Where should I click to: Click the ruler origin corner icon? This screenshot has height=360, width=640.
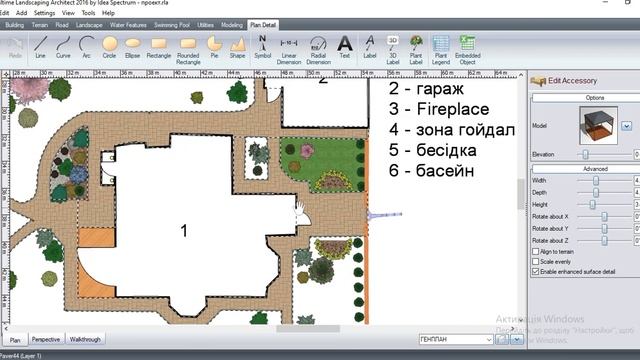point(6,74)
